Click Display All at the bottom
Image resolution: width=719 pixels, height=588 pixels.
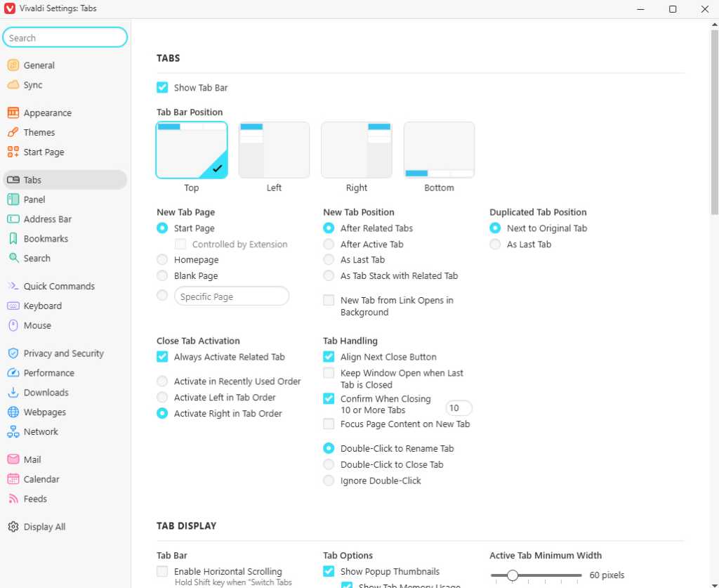[42, 526]
